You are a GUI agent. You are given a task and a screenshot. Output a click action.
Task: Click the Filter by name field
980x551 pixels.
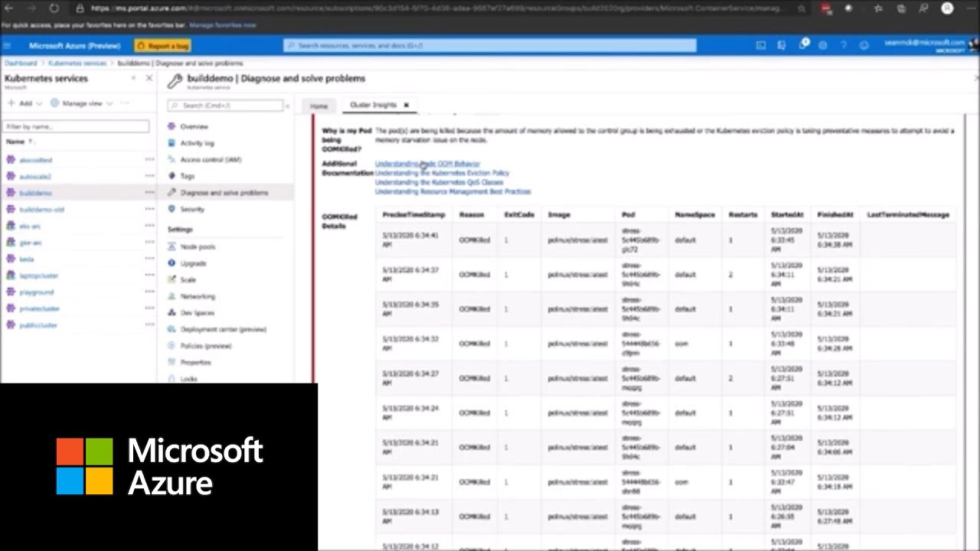click(x=76, y=126)
